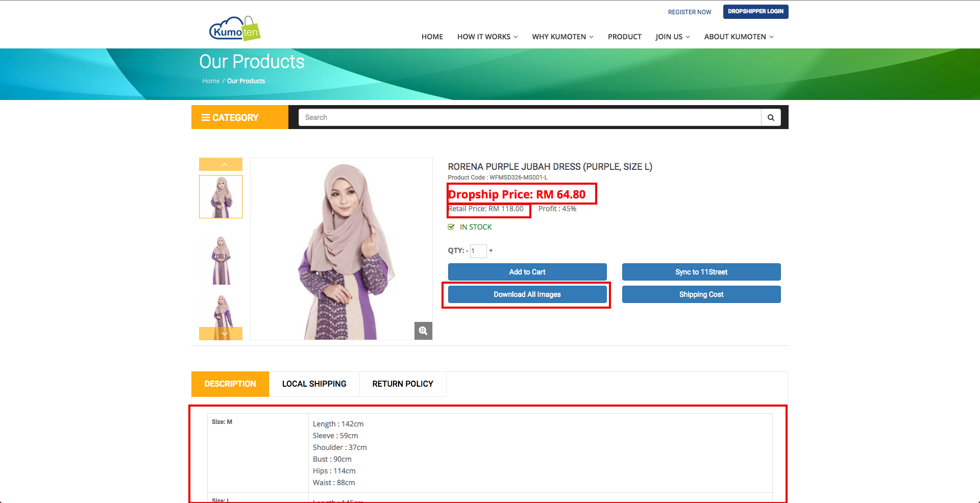This screenshot has height=503, width=980.
Task: Select the first product thumbnail
Action: pos(220,197)
